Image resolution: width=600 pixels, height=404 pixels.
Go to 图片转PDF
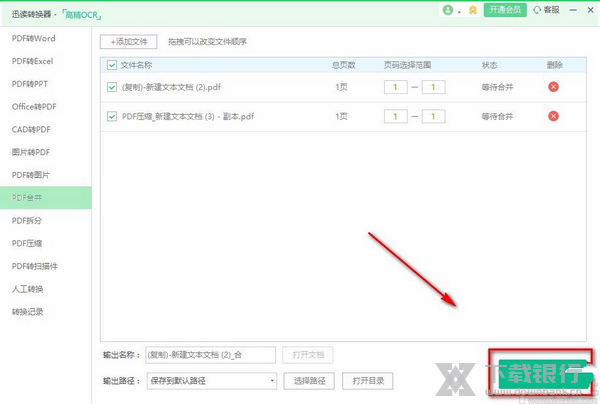pyautogui.click(x=31, y=152)
